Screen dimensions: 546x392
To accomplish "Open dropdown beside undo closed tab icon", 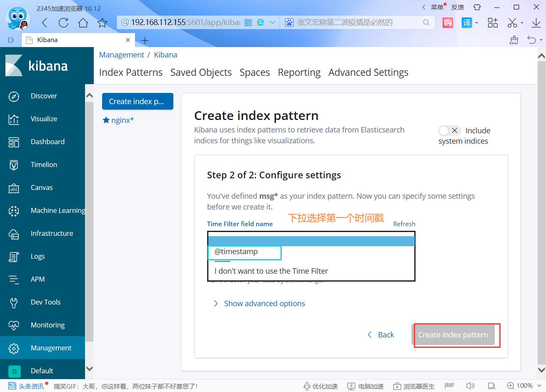I will [541, 40].
